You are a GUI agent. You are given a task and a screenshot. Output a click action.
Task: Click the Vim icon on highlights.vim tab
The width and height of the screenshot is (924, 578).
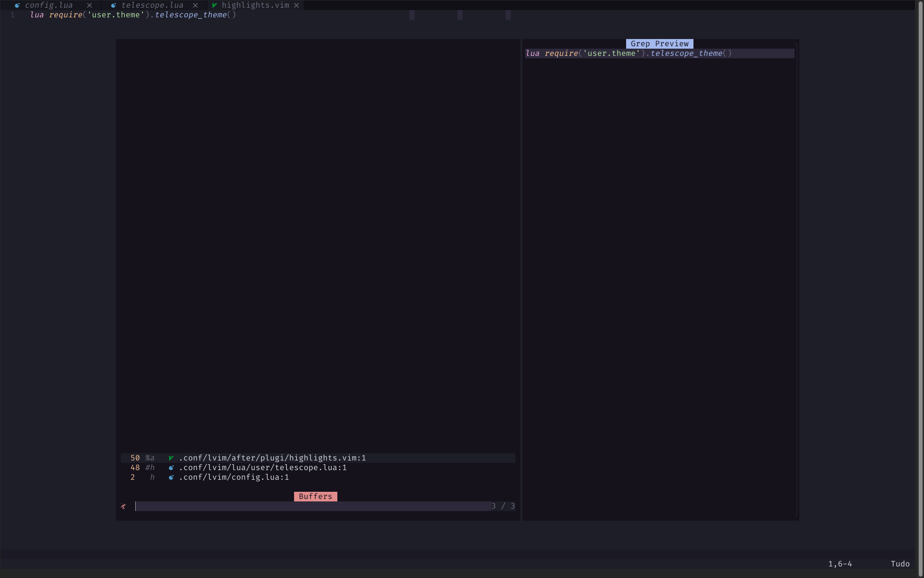click(x=215, y=5)
